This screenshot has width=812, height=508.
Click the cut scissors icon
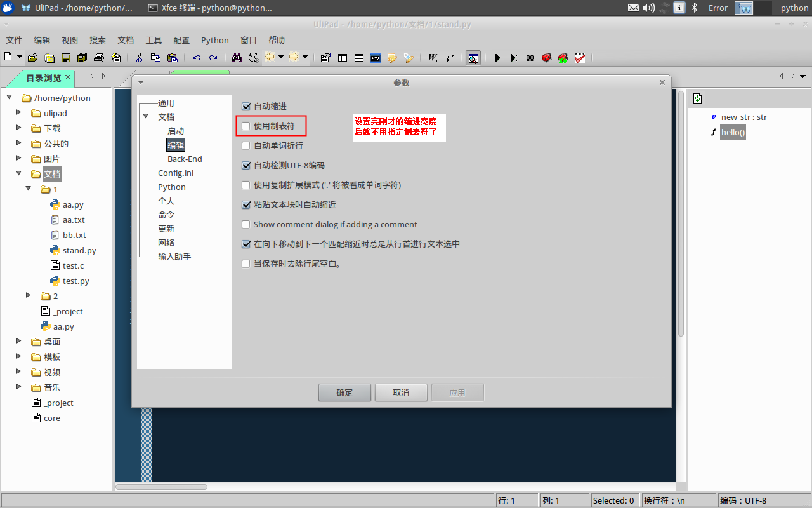[140, 58]
